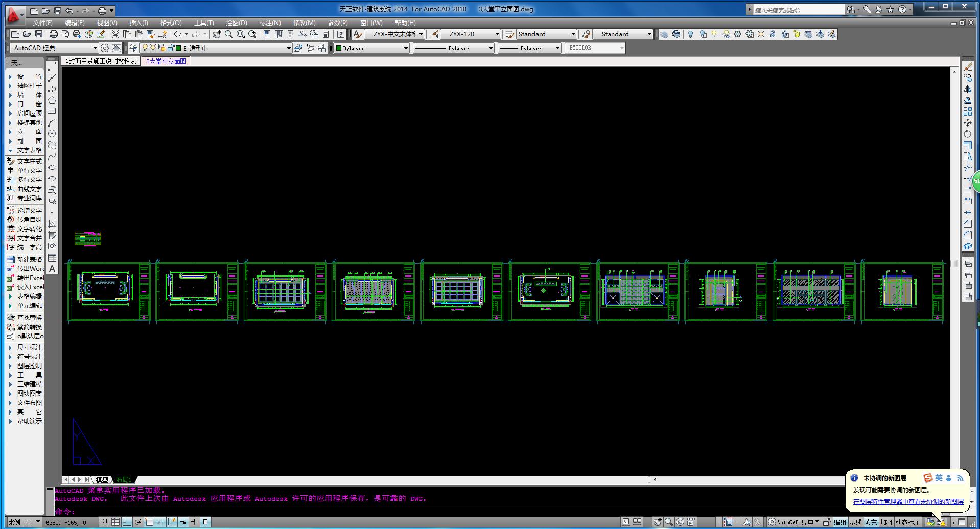Click the Undo arrow icon
The height and width of the screenshot is (529, 980).
tap(178, 34)
